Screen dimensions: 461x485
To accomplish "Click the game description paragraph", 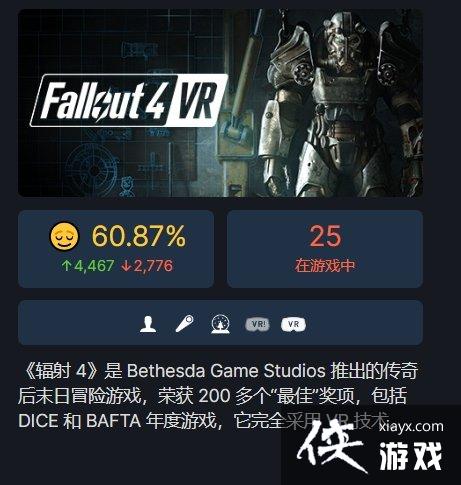I will (x=218, y=396).
